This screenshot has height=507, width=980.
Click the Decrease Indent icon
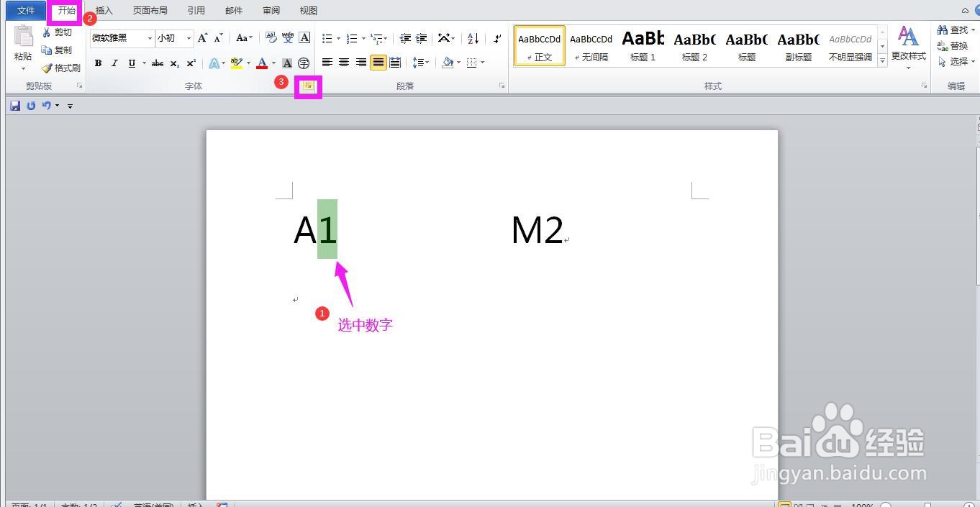(405, 38)
